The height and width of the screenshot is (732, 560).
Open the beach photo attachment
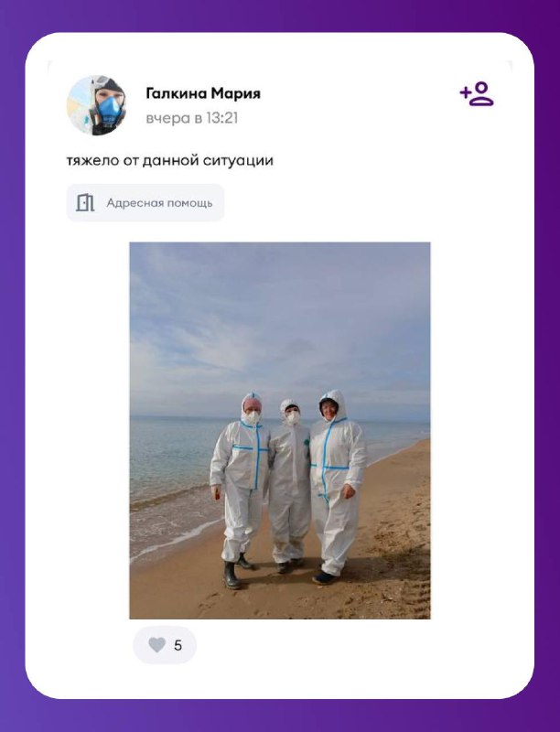280,430
